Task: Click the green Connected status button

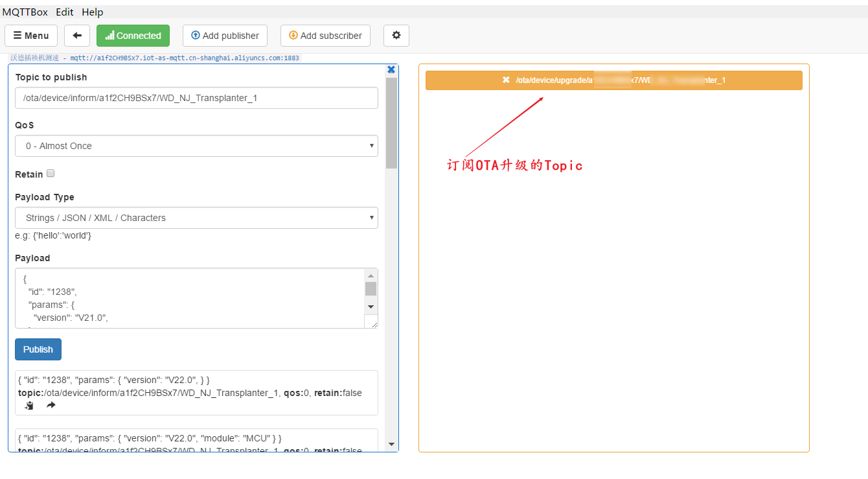Action: [x=133, y=36]
